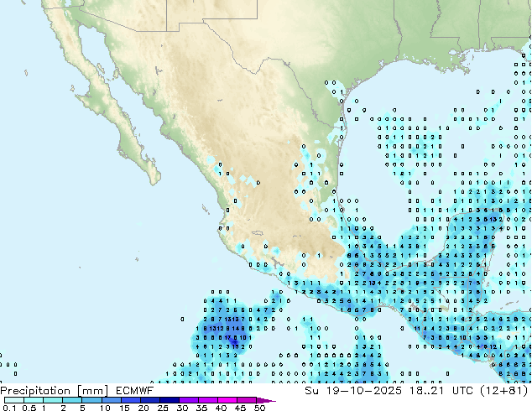Click the "(12+81)" forecast offset text
Image resolution: width=532 pixels, height=411 pixels.
(504, 391)
